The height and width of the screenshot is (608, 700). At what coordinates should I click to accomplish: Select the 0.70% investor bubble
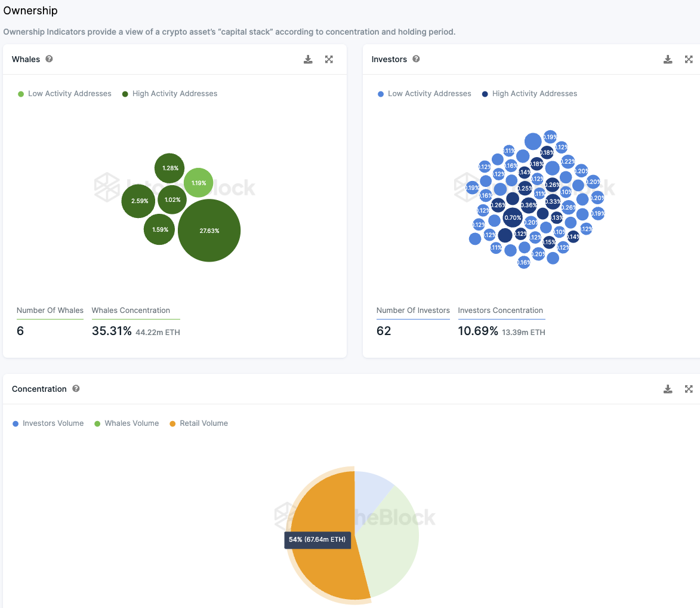513,217
